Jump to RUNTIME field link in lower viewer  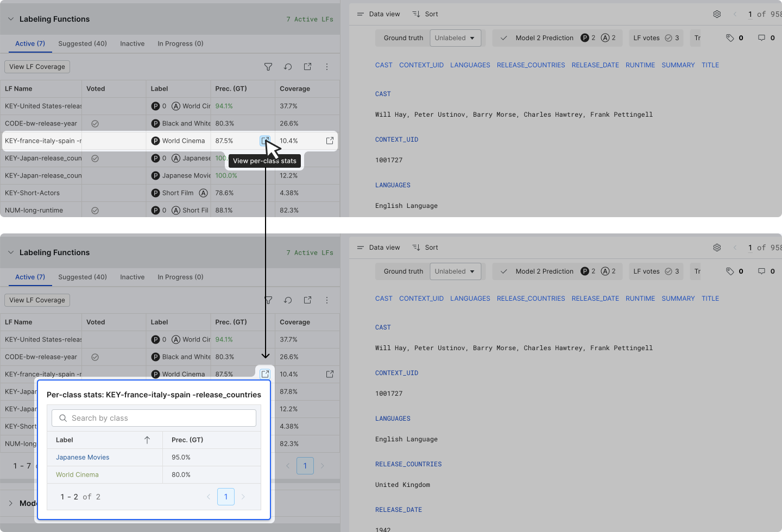(x=640, y=299)
